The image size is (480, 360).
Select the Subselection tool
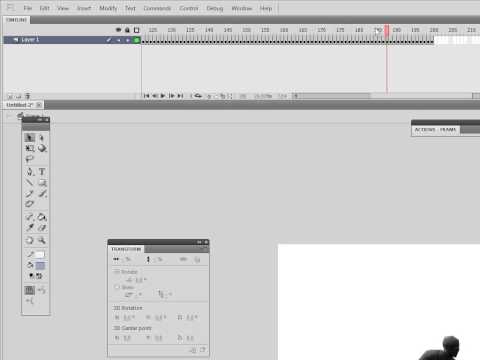click(42, 138)
